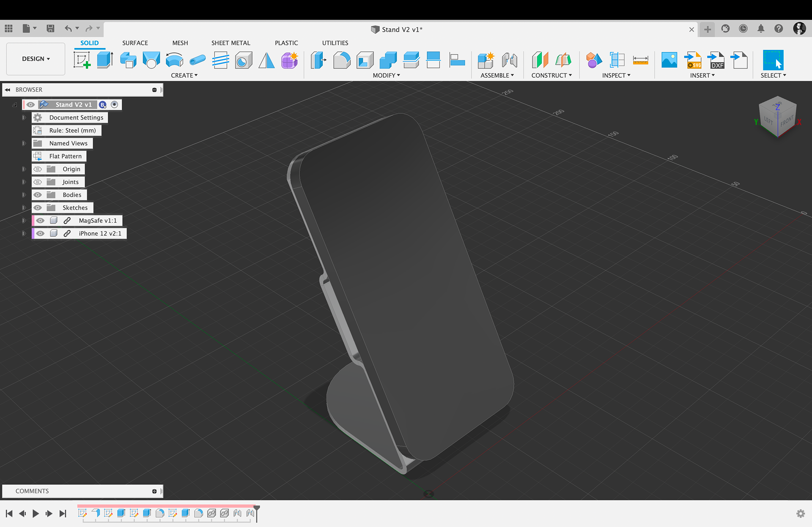Click the Offset Plane construct icon

click(540, 60)
